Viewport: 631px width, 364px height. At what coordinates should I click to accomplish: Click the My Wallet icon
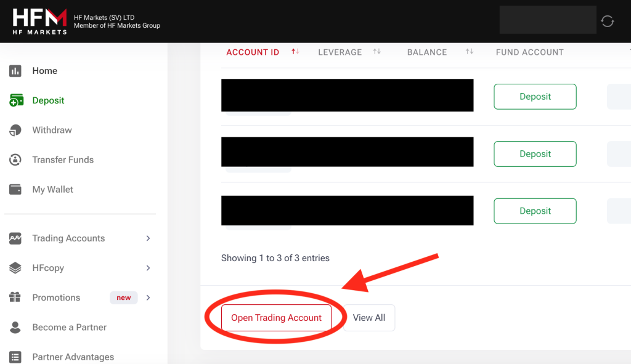(x=15, y=189)
